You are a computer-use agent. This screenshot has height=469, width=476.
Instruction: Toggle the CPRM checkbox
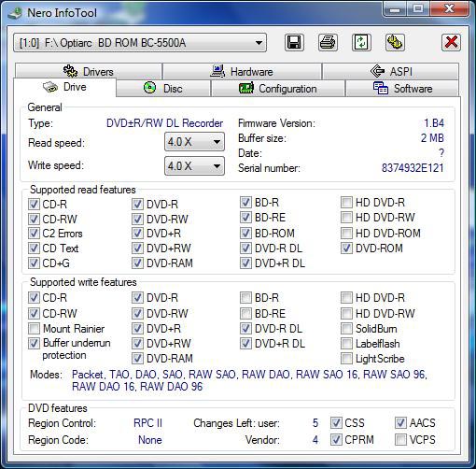click(x=336, y=440)
